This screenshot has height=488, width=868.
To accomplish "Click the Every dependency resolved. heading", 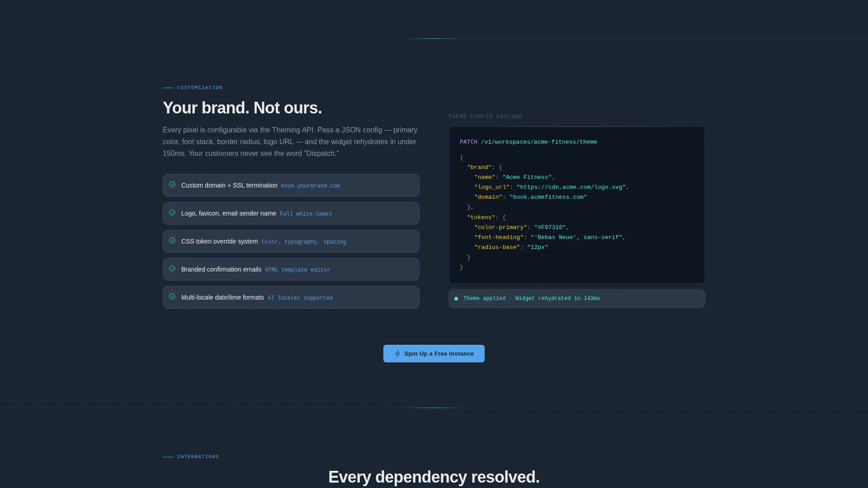I will [434, 477].
